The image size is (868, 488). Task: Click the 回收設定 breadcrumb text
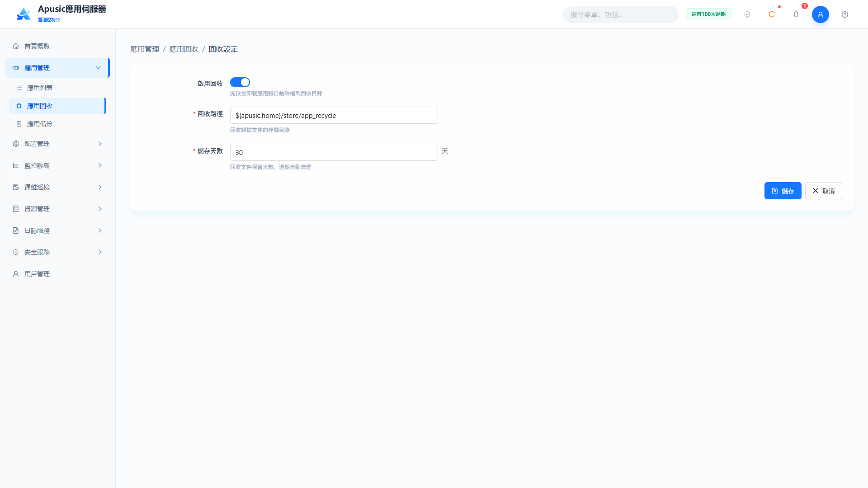223,49
